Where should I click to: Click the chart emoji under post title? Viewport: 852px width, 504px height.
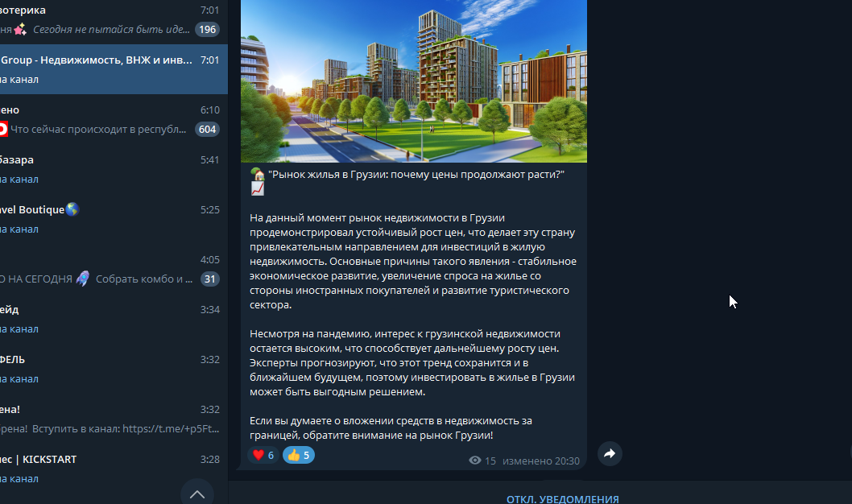[x=258, y=189]
